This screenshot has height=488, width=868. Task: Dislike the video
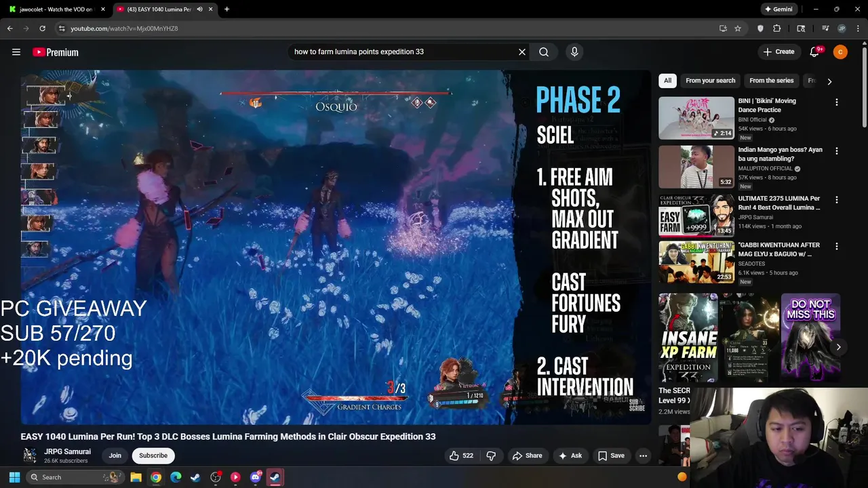coord(491,455)
